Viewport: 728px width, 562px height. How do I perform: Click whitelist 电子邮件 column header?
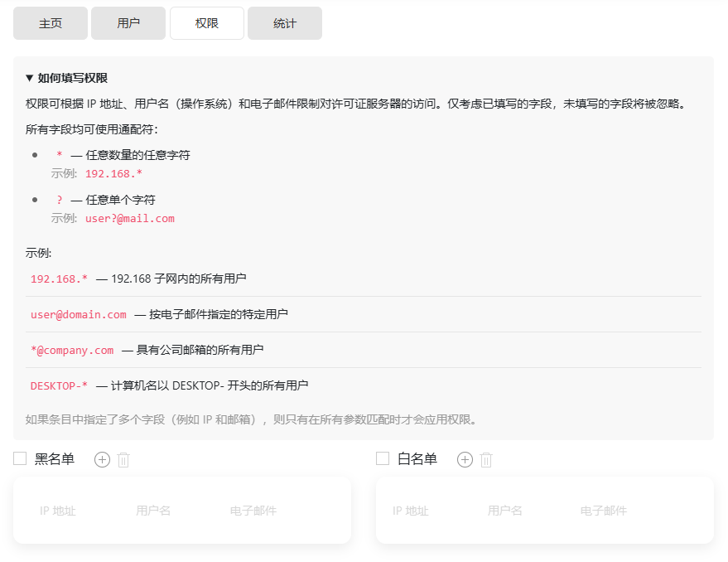pyautogui.click(x=604, y=511)
